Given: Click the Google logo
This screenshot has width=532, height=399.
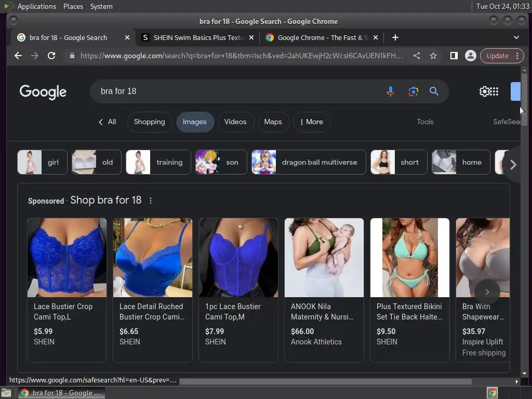Looking at the screenshot, I should point(43,91).
